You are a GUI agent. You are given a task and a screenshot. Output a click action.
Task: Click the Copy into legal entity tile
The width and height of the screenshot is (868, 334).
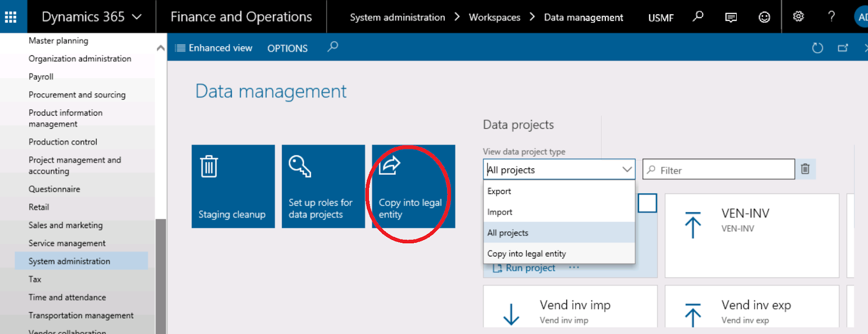point(413,186)
